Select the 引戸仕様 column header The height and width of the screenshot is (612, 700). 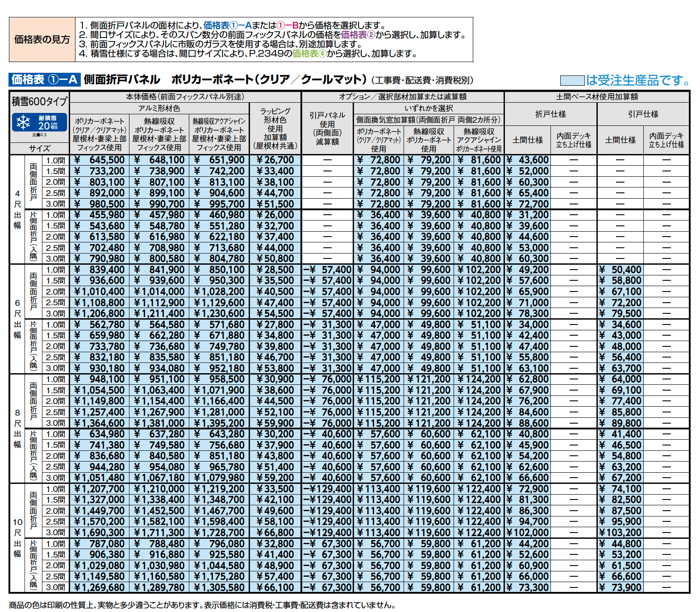[643, 114]
